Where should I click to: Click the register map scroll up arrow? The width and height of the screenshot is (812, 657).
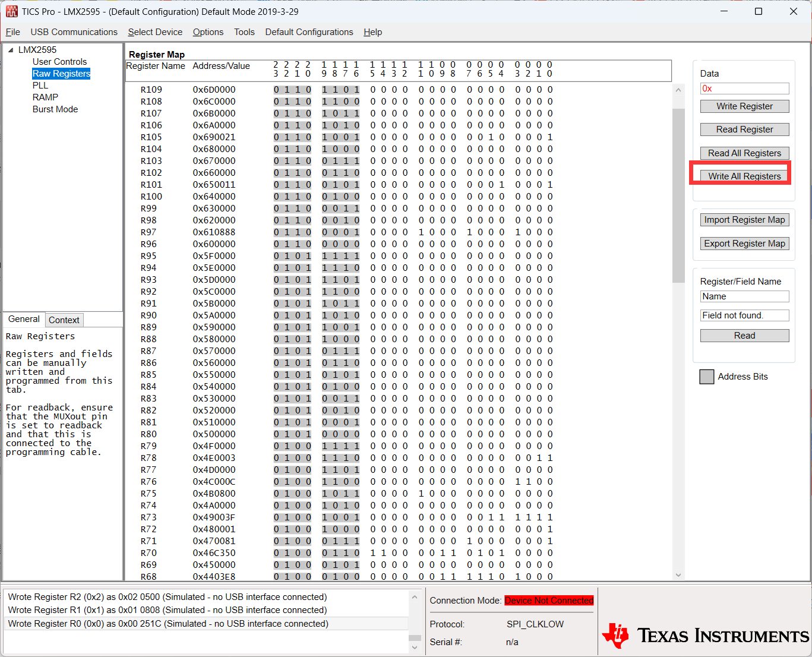coord(678,90)
